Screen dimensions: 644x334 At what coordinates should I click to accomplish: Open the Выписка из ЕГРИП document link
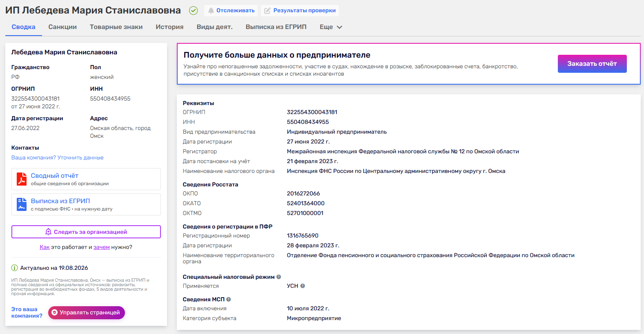click(x=60, y=201)
